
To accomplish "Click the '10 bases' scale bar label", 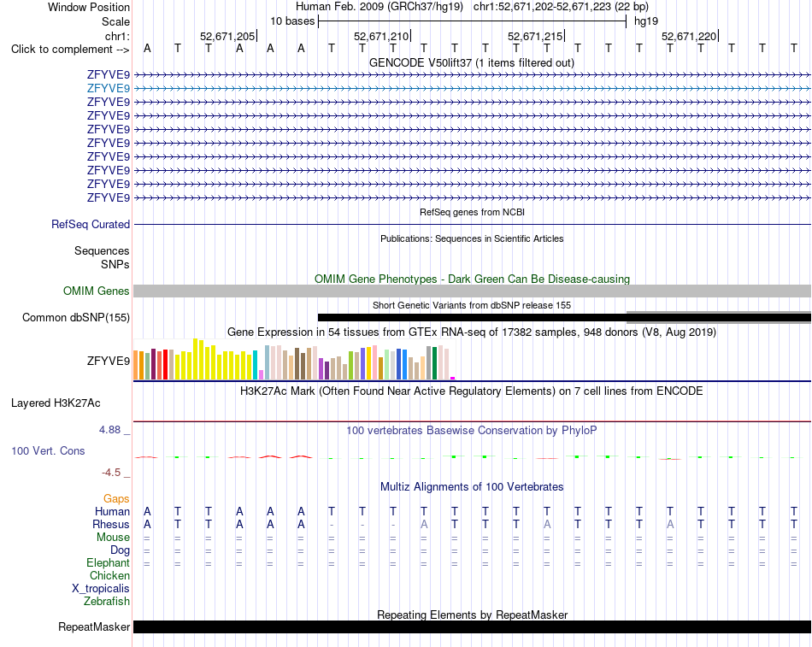I will (x=292, y=21).
